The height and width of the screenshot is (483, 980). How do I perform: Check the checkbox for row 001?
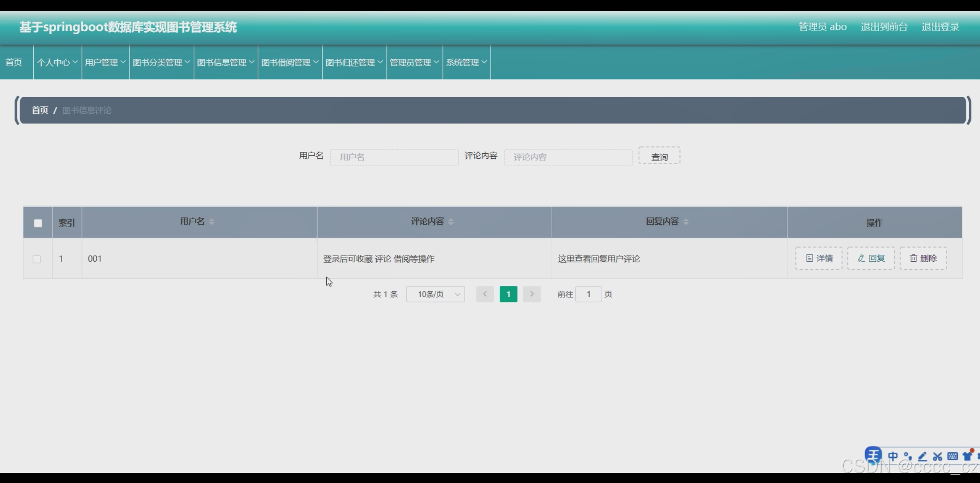[x=37, y=259]
